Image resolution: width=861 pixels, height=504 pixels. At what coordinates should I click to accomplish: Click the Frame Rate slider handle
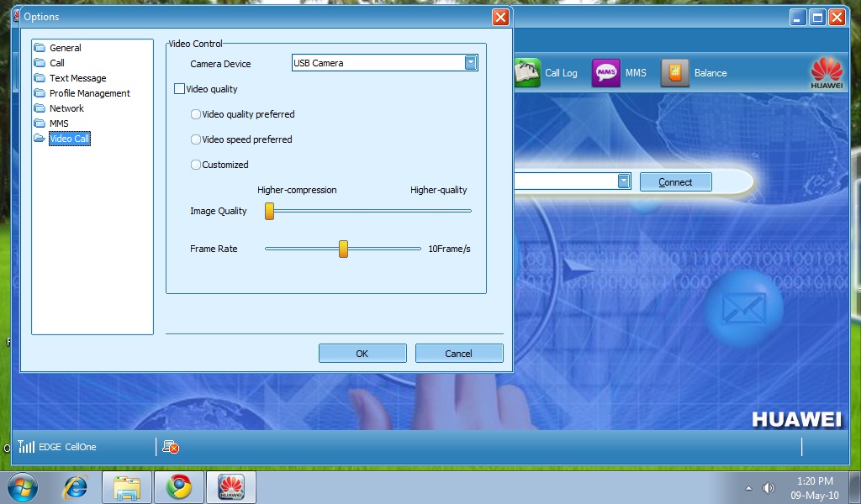[343, 249]
